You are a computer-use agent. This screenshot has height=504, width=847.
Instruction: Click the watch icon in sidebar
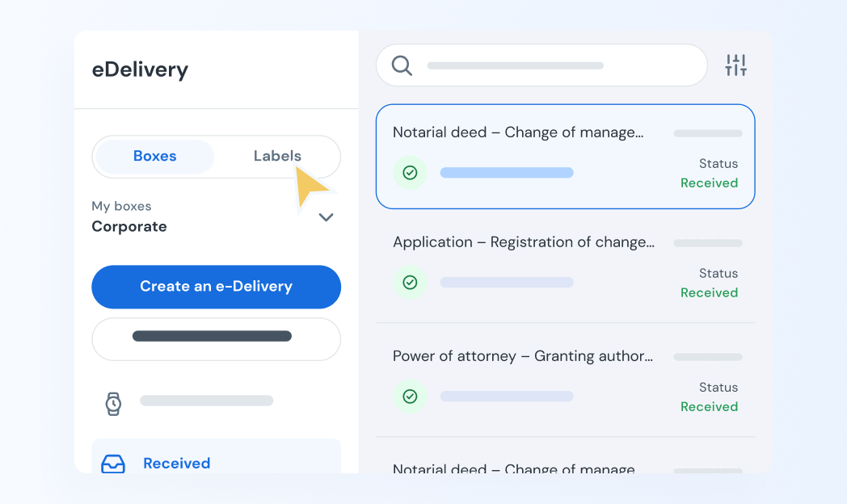pos(113,403)
